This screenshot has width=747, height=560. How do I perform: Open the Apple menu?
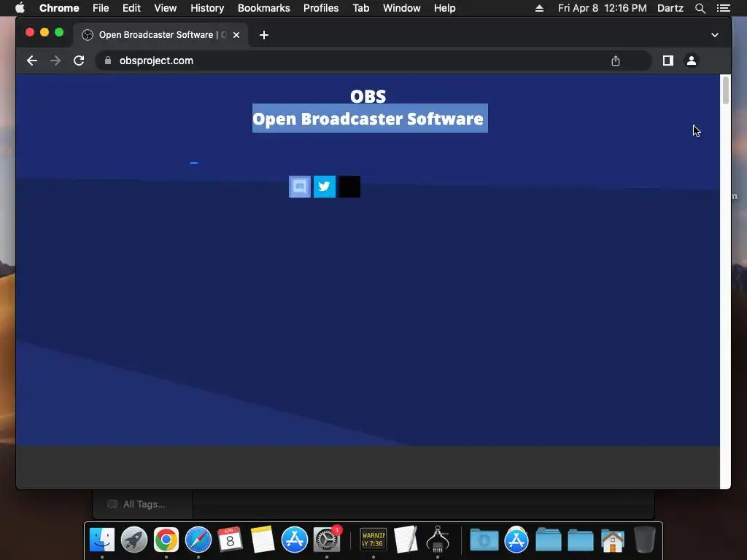[20, 8]
